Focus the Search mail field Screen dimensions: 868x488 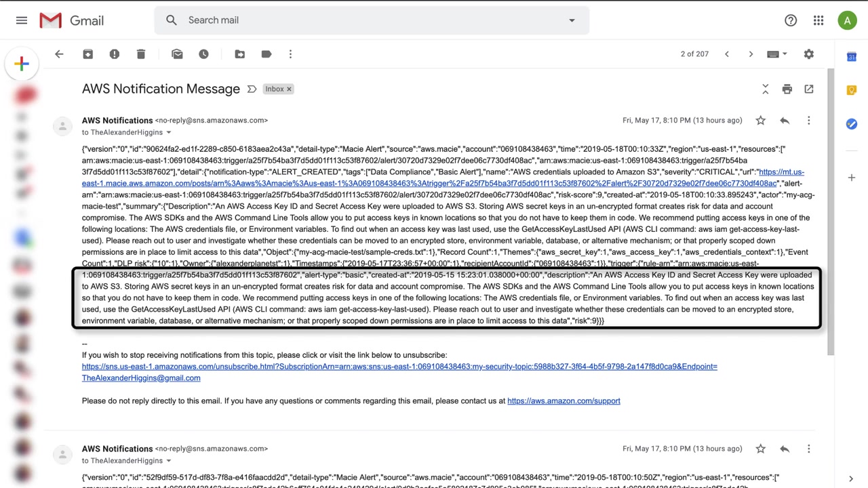pos(372,20)
